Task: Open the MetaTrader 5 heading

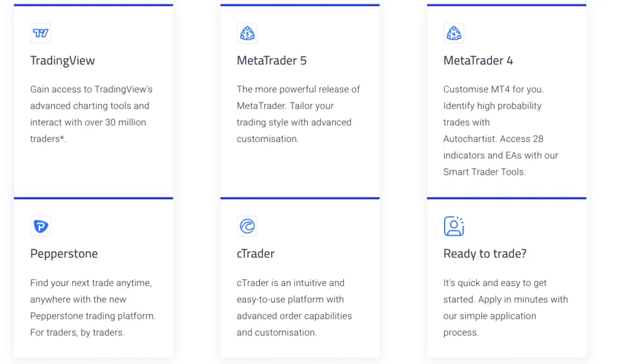Action: tap(272, 60)
